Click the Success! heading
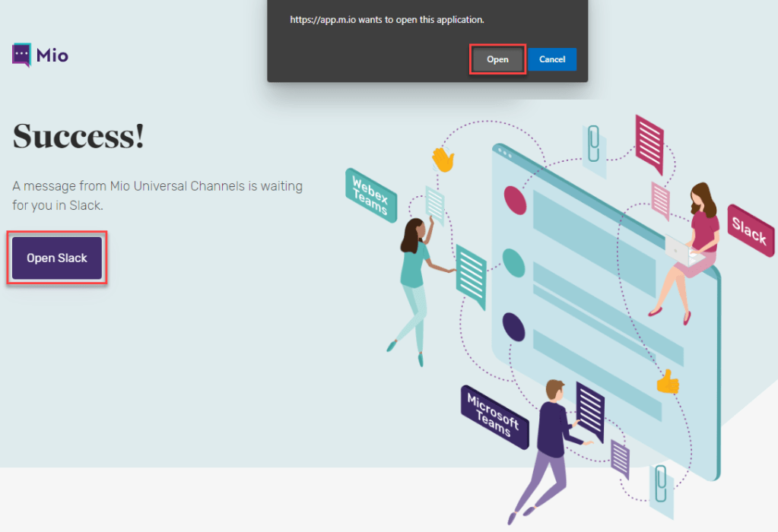Screen dimensions: 778x532 (78, 137)
